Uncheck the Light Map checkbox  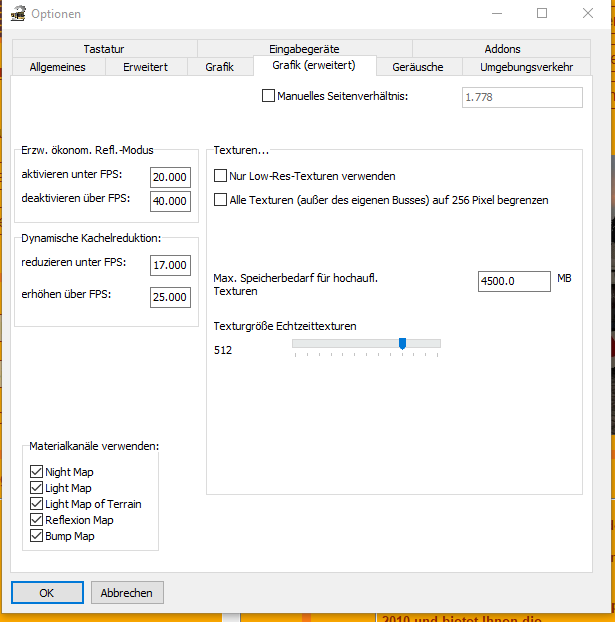point(37,487)
